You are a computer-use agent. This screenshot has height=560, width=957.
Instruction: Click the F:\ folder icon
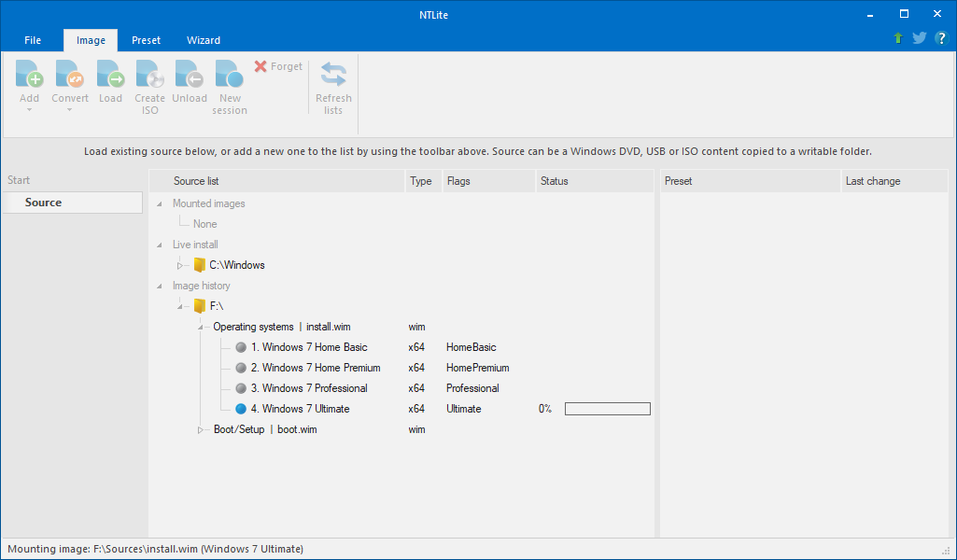(199, 305)
